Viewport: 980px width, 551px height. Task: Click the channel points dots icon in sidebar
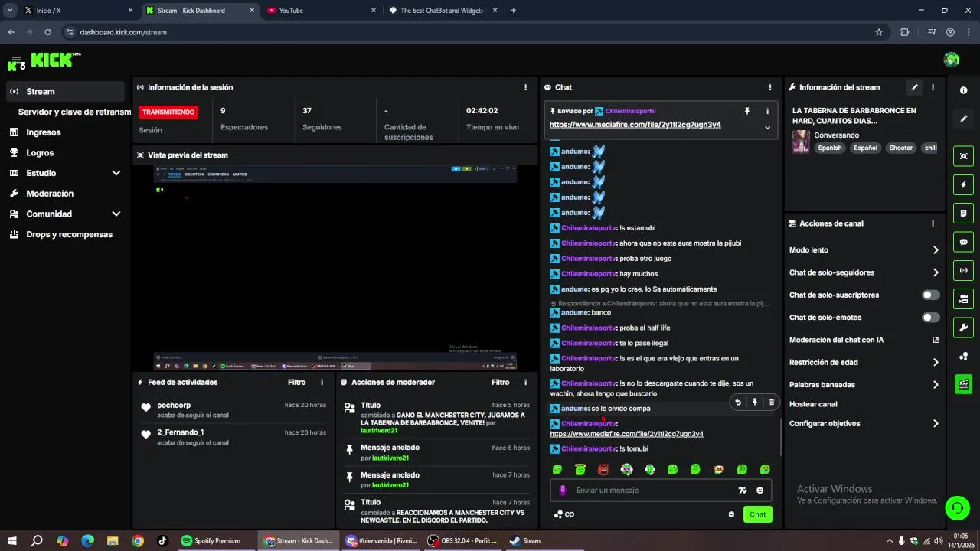click(963, 356)
